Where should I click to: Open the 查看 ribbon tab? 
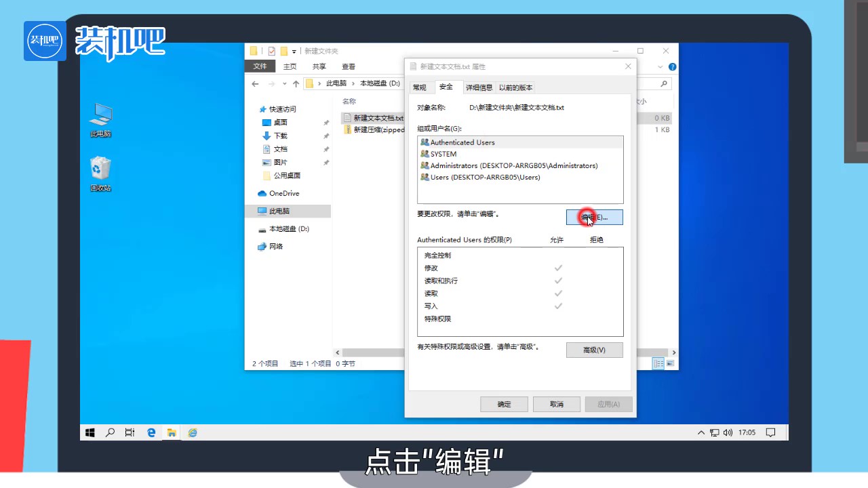click(x=348, y=66)
